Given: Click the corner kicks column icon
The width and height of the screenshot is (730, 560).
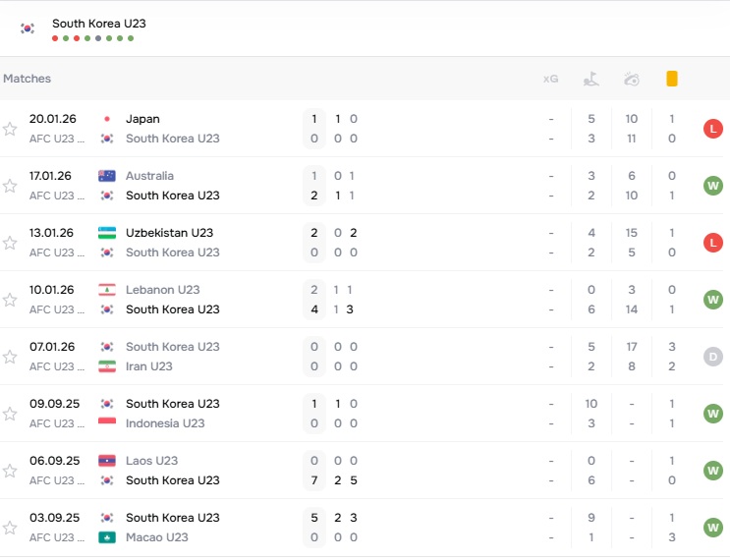Looking at the screenshot, I should pyautogui.click(x=591, y=79).
